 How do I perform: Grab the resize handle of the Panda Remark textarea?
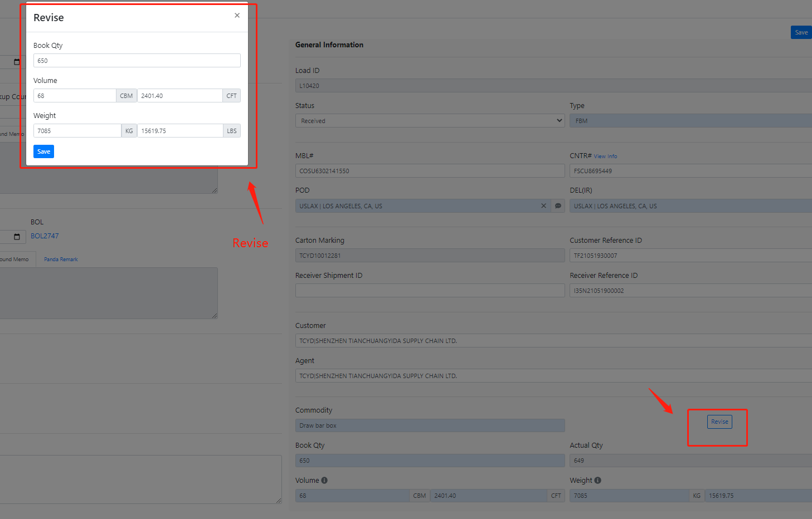(215, 316)
